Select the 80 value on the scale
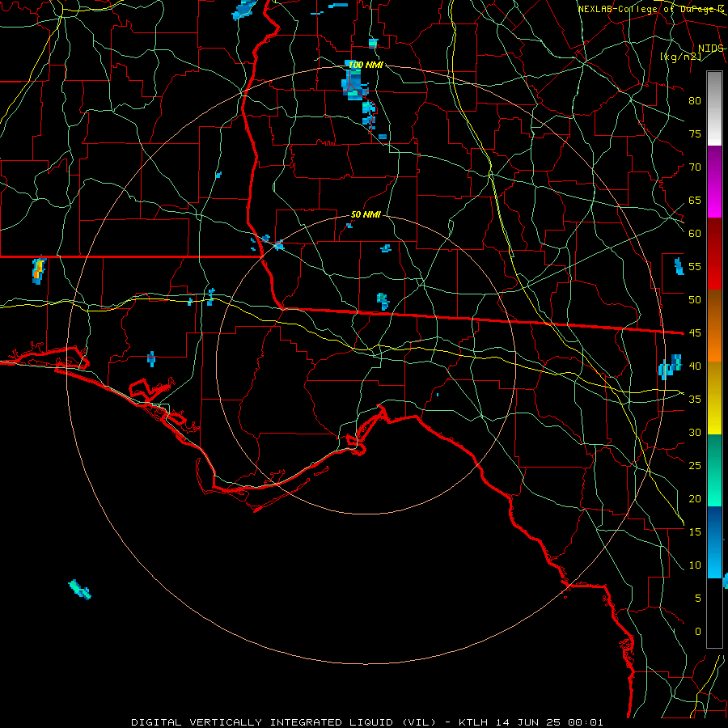 coord(695,101)
